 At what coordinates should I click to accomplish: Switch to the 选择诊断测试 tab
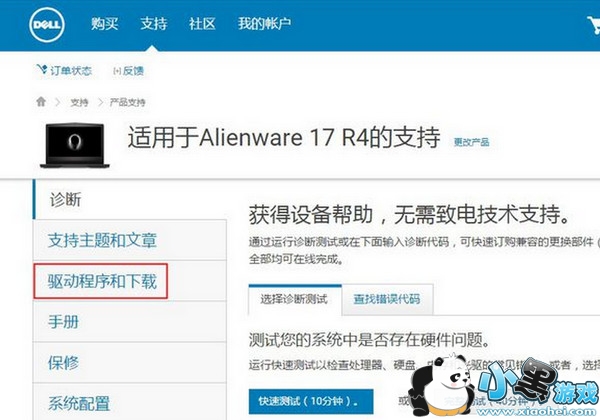tap(295, 300)
